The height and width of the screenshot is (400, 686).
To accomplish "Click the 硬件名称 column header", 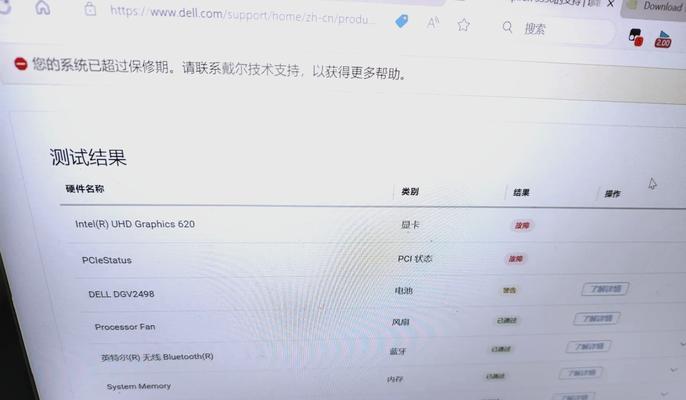I will (x=85, y=189).
